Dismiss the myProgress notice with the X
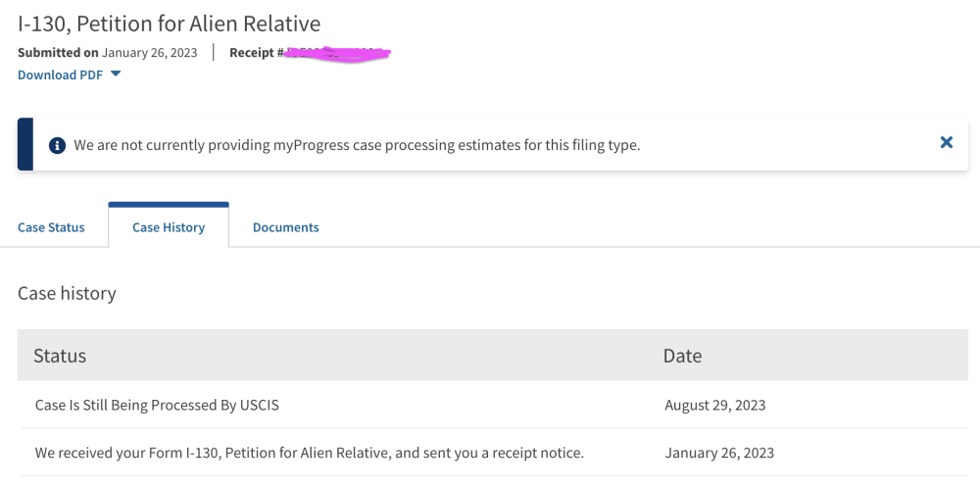The height and width of the screenshot is (488, 980). tap(946, 142)
